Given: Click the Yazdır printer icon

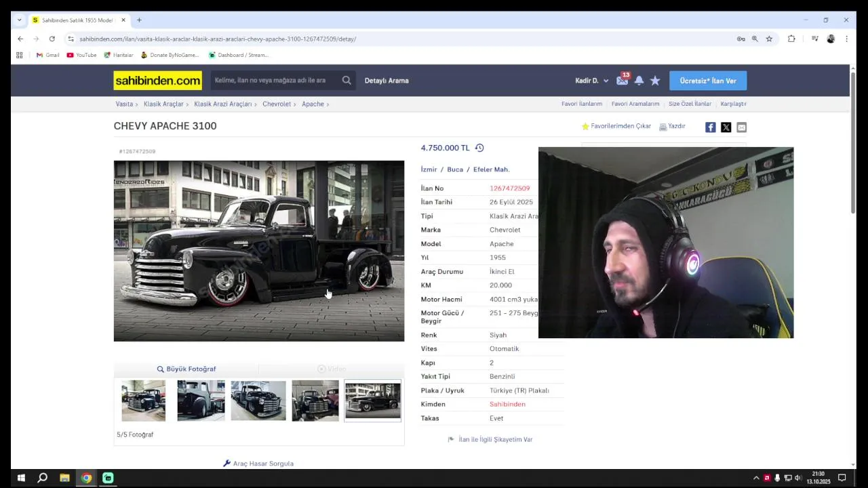Looking at the screenshot, I should 663,127.
